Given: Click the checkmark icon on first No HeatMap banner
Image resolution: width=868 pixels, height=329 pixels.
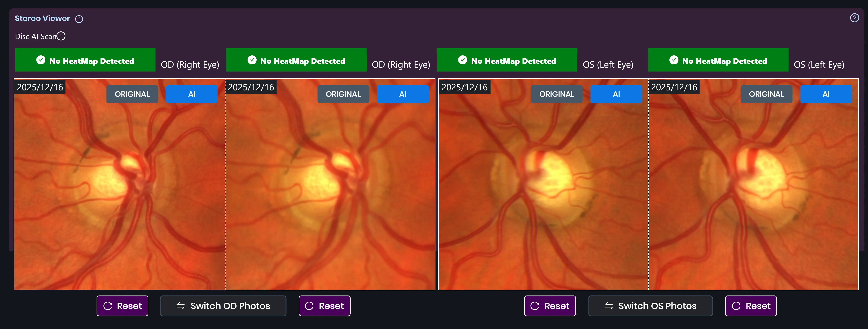Looking at the screenshot, I should click(41, 60).
